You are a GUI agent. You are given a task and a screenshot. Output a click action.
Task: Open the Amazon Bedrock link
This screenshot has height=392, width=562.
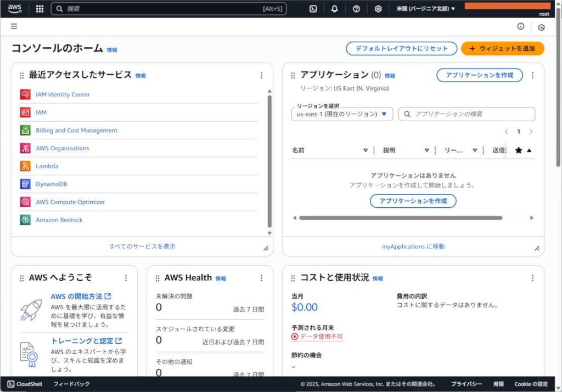coord(59,220)
